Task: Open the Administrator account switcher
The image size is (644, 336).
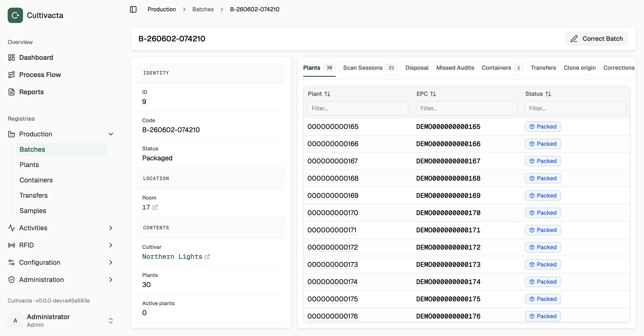Action: [111, 320]
